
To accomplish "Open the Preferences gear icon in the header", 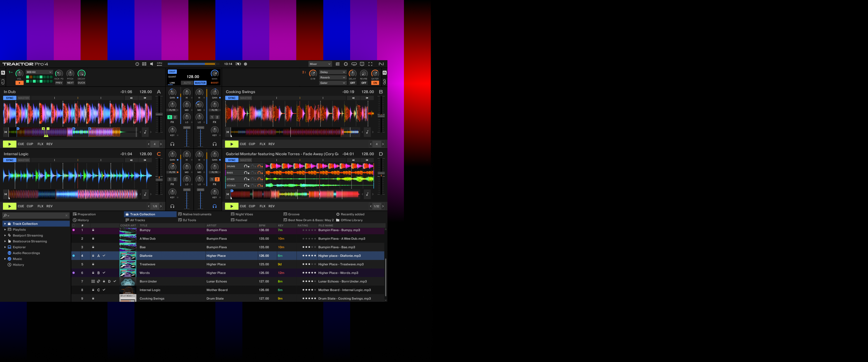I will 346,64.
